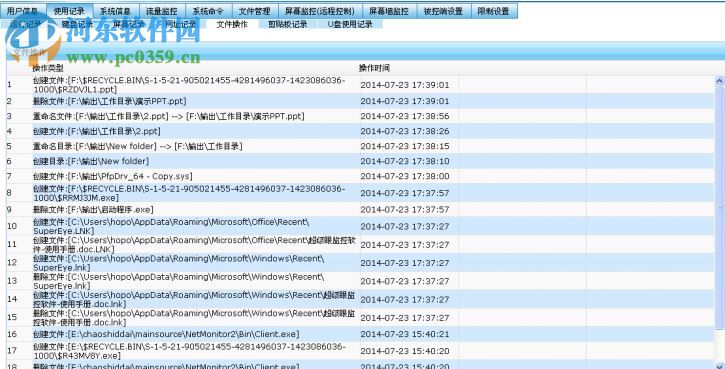Select row 16 creating NetMonitor2\Bin\Client.exe
Screen dimensions: 725x369
(x=360, y=334)
